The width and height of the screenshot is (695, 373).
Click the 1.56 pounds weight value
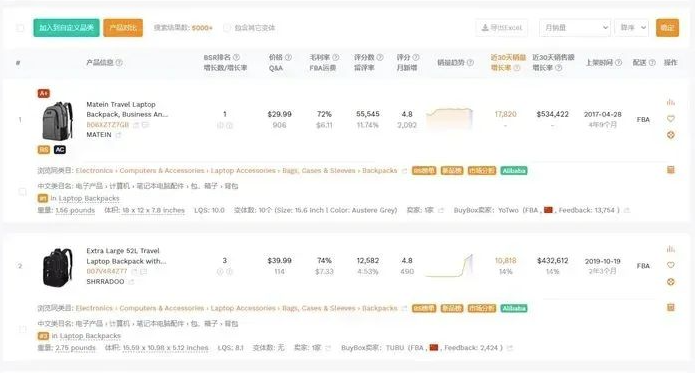[75, 210]
